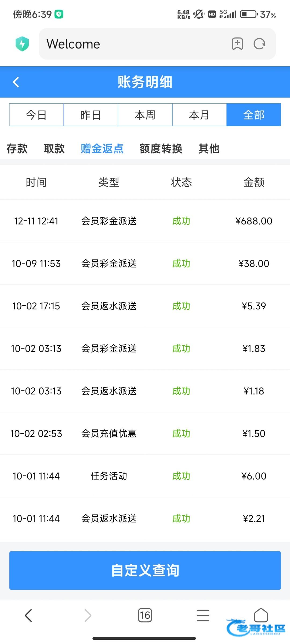Screen dimensions: 290x644
Task: Select the 昨日 date filter
Action: 91,115
